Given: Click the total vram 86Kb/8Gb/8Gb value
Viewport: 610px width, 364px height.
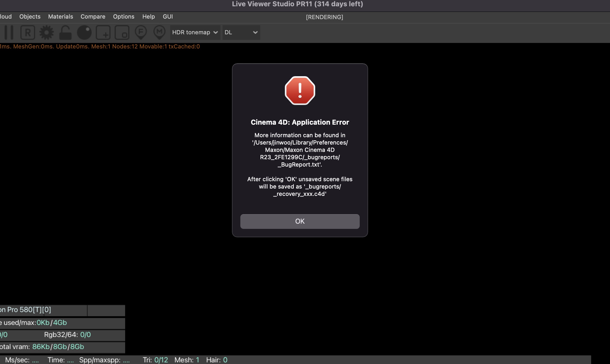Looking at the screenshot, I should tap(58, 347).
